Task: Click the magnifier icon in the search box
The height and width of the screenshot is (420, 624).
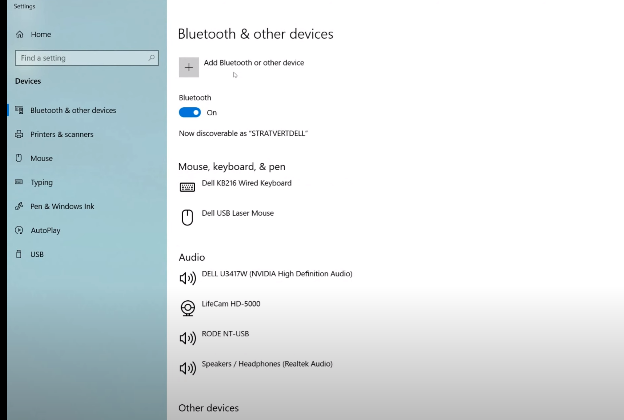Action: click(152, 58)
